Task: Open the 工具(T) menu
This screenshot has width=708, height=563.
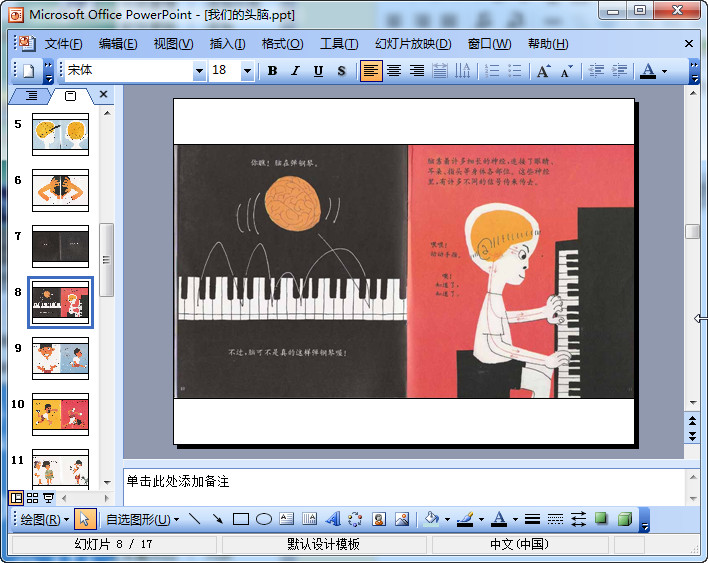Action: pos(339,44)
